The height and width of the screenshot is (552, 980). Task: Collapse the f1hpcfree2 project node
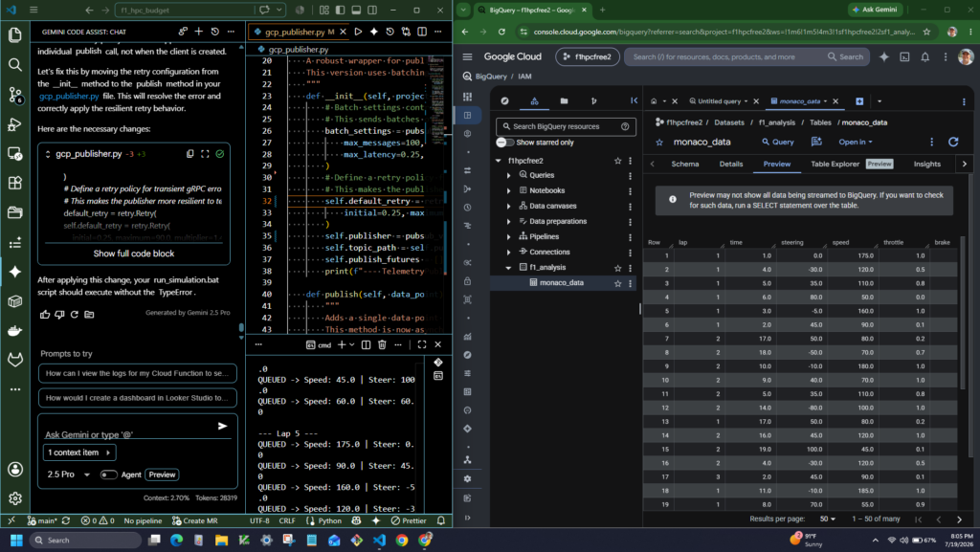click(498, 161)
